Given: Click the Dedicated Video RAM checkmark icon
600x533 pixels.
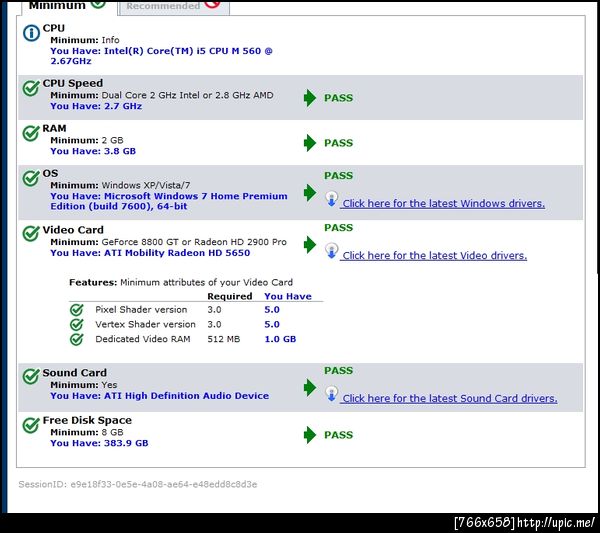Looking at the screenshot, I should point(77,339).
